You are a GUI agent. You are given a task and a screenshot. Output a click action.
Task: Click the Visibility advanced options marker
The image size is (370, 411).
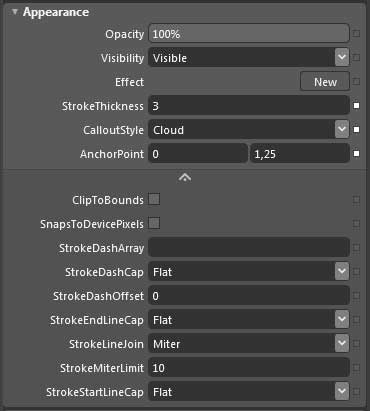[356, 57]
